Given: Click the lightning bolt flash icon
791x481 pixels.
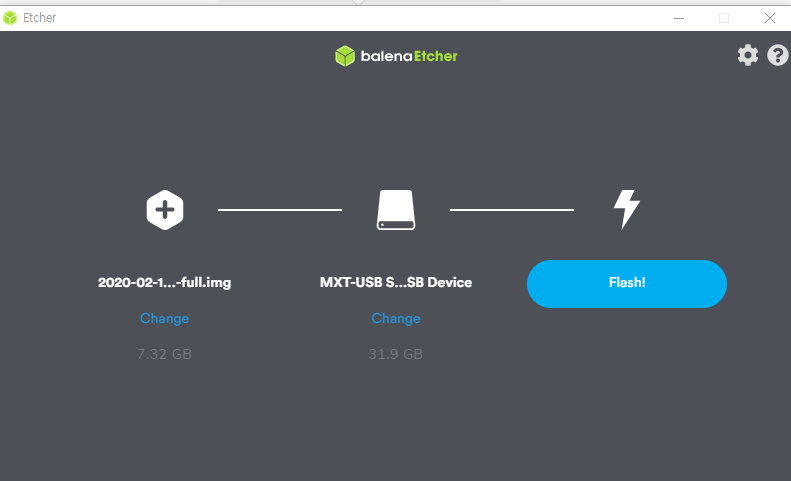Looking at the screenshot, I should click(627, 209).
